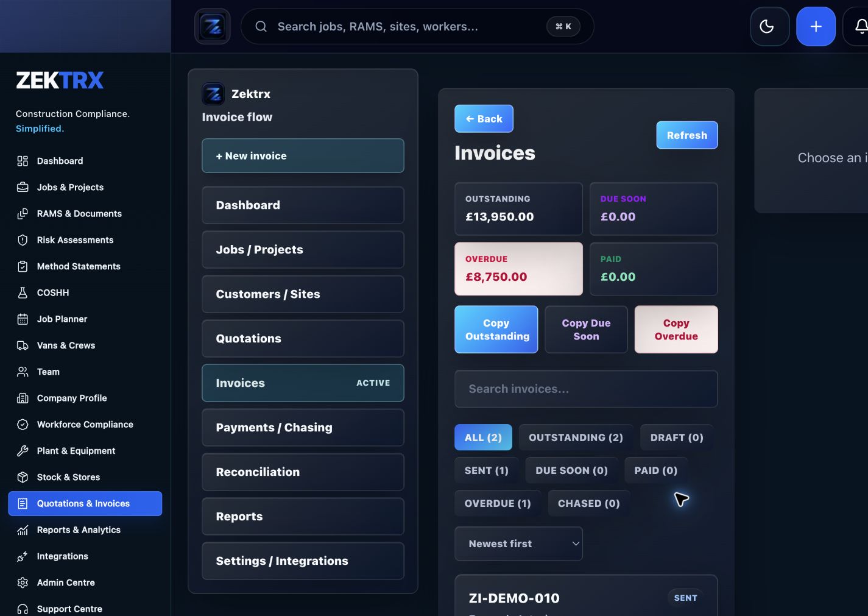Image resolution: width=868 pixels, height=616 pixels.
Task: Click the Team people icon
Action: [23, 372]
